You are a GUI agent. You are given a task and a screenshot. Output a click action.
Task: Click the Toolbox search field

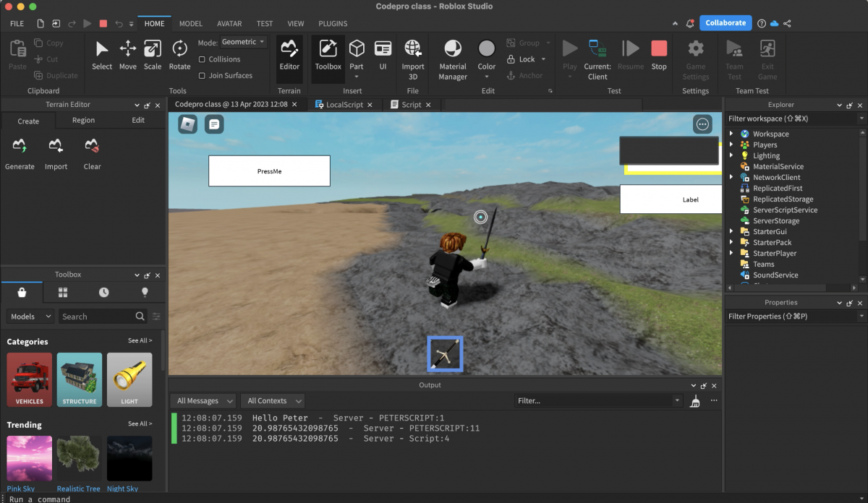97,317
